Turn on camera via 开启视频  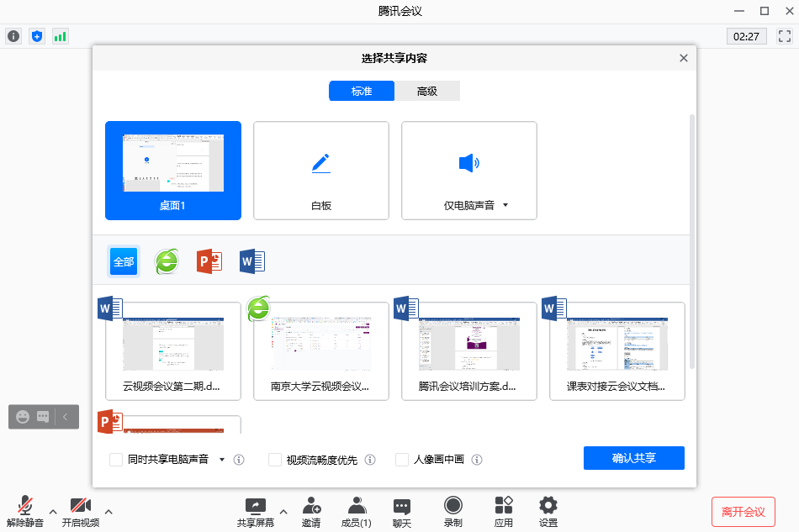pyautogui.click(x=81, y=512)
